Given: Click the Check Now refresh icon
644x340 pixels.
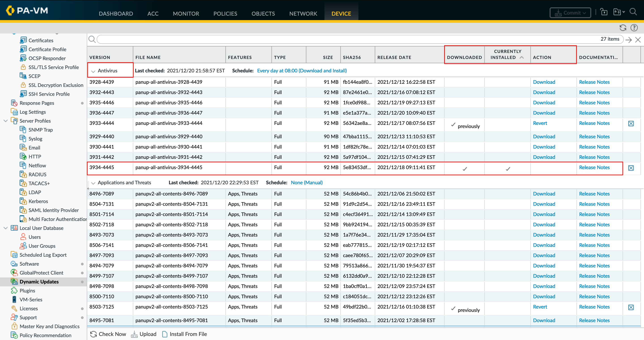Looking at the screenshot, I should [93, 334].
